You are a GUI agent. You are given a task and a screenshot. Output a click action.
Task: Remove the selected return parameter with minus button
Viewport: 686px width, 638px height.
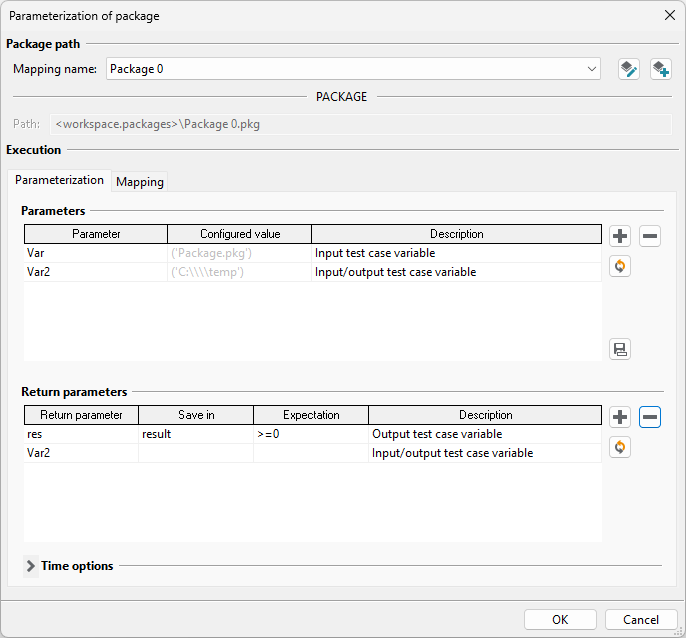[650, 417]
